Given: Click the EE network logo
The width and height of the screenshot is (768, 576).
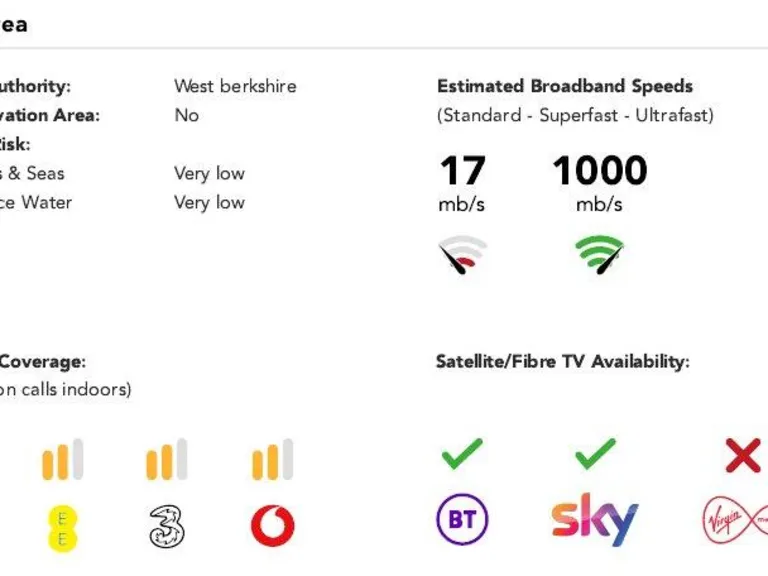Looking at the screenshot, I should (62, 527).
